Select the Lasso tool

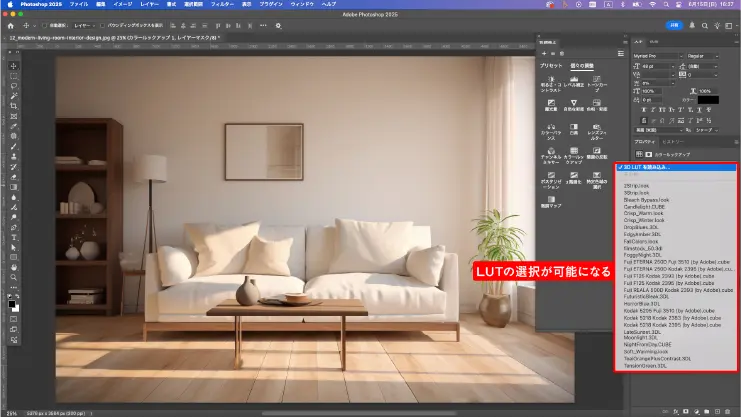[x=14, y=86]
